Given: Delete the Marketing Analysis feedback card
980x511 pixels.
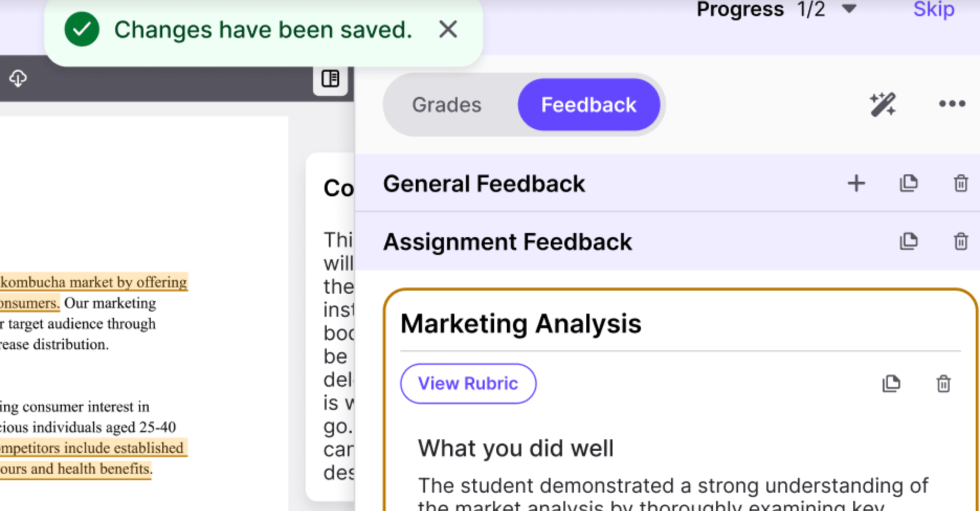Looking at the screenshot, I should coord(943,384).
